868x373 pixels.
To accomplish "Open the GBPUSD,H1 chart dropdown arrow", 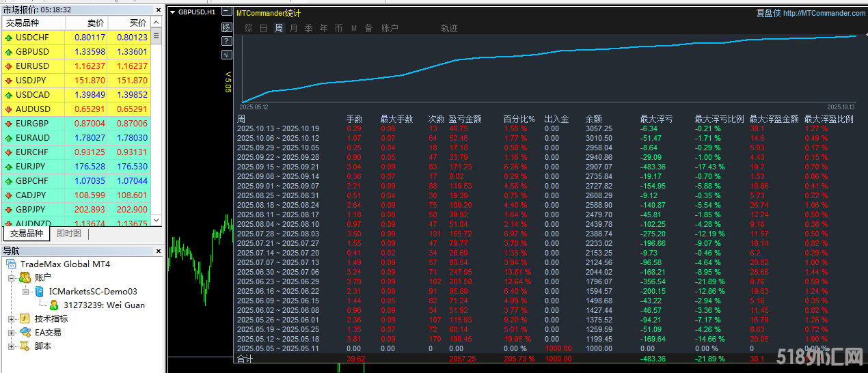I will click(172, 12).
